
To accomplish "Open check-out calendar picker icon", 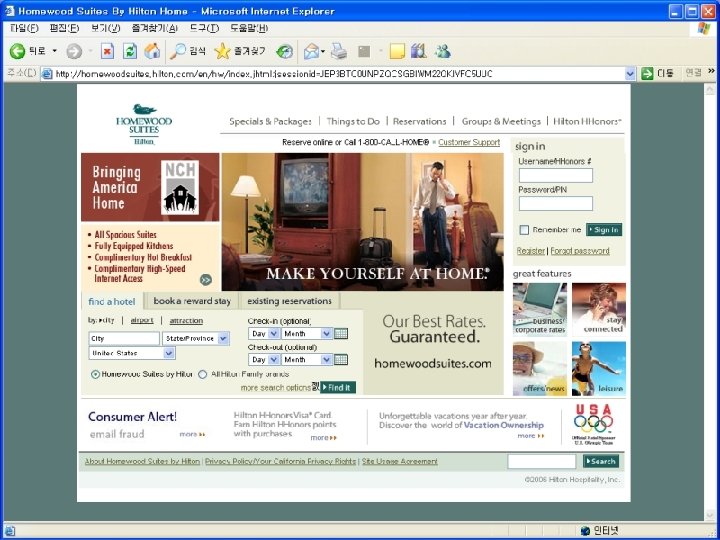I will (x=341, y=360).
